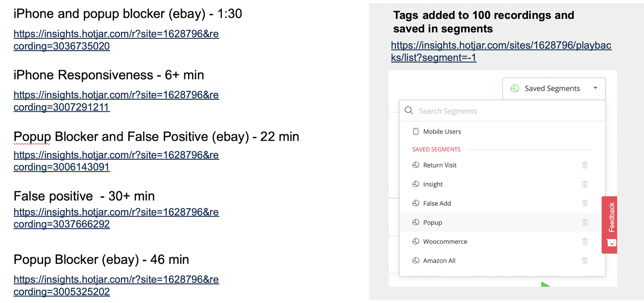Viewport: 644px width, 303px height.
Task: Delete Woocommerce segment with trash icon
Action: 585,241
